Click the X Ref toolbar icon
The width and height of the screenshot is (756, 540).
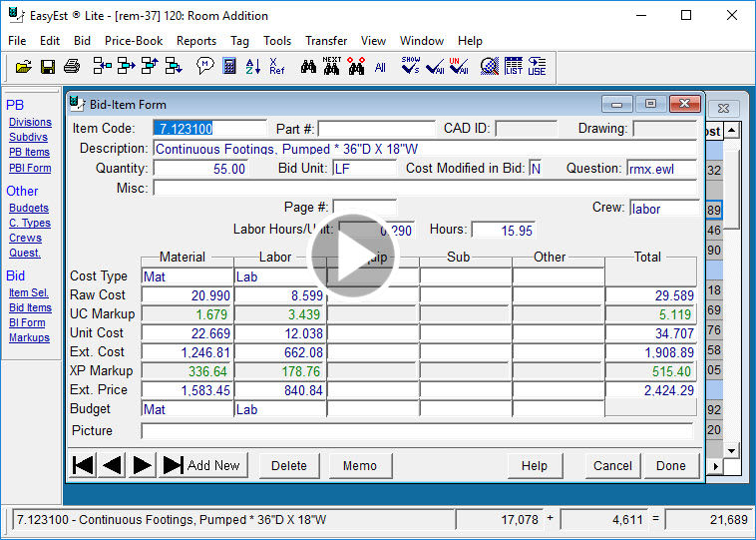point(276,67)
